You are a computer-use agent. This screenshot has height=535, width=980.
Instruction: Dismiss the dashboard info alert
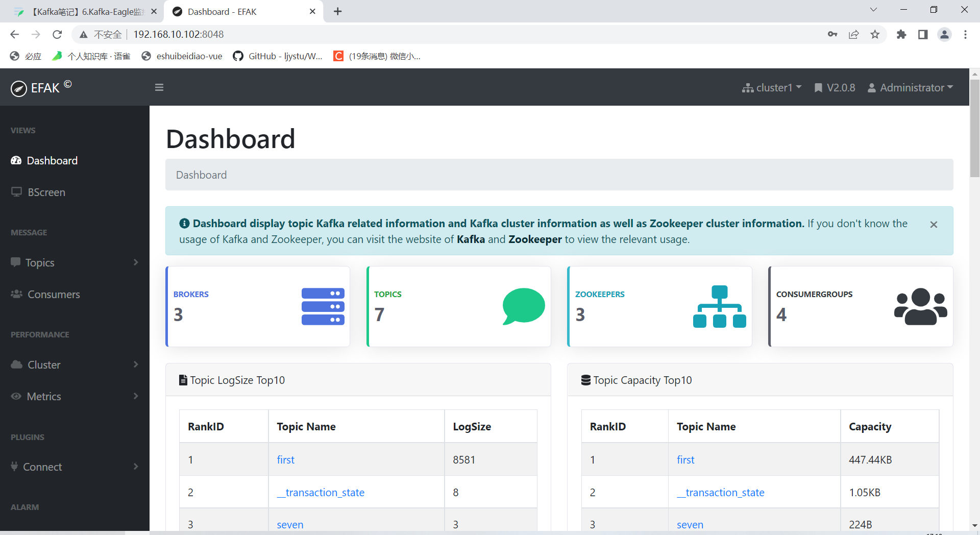934,225
